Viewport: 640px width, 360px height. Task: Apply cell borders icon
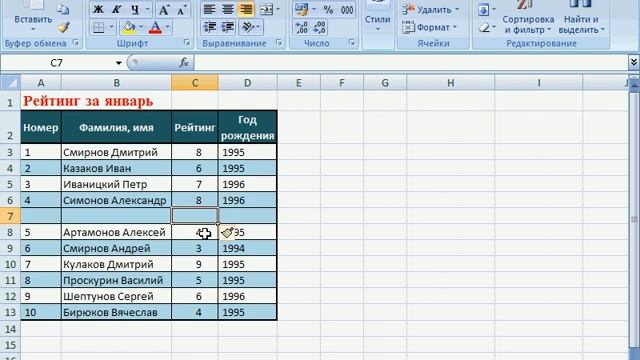point(98,27)
